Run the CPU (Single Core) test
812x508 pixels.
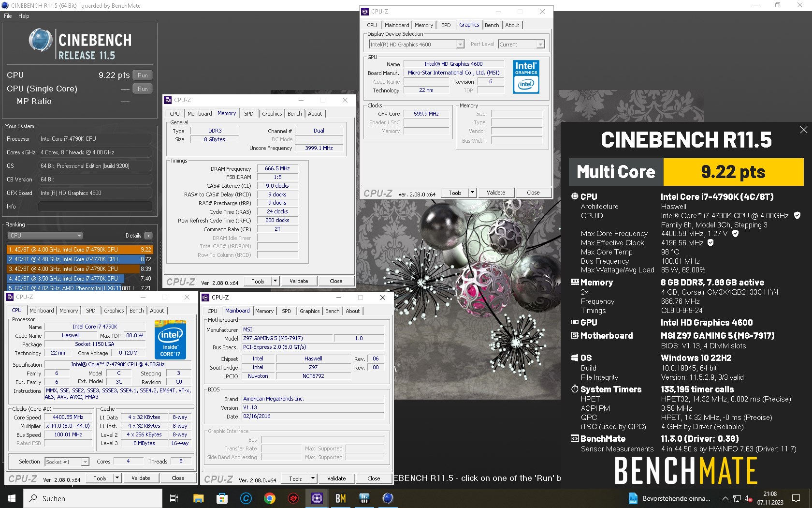coord(143,89)
